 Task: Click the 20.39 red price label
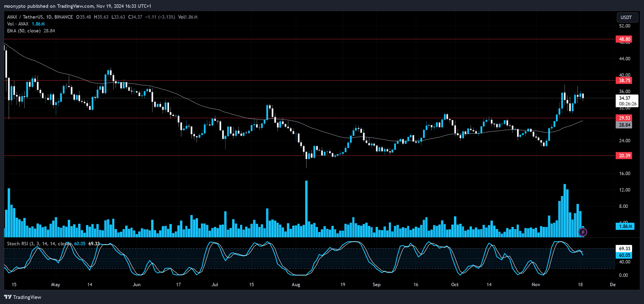pos(624,156)
